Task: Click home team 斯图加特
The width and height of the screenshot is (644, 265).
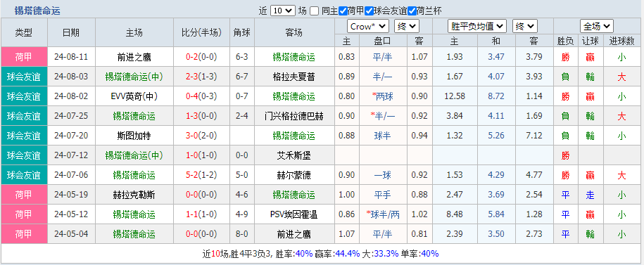Action: pos(134,136)
